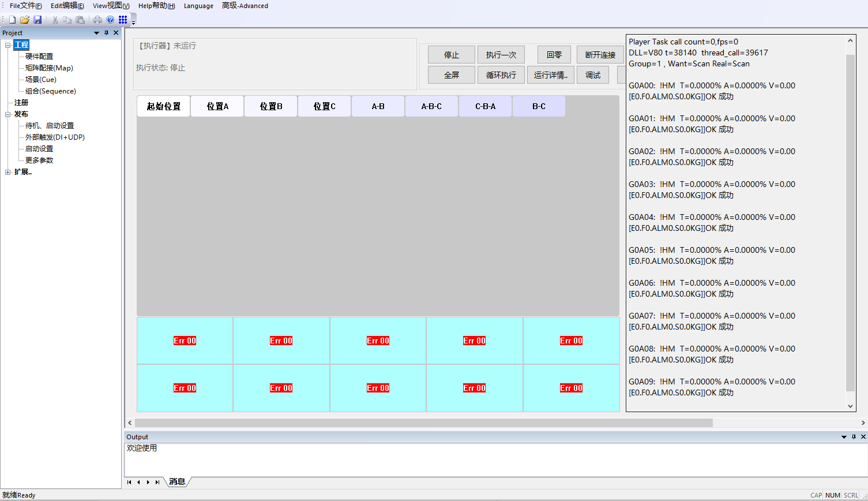Select 场景(Cue) in project tree
This screenshot has height=501, width=868.
point(41,80)
